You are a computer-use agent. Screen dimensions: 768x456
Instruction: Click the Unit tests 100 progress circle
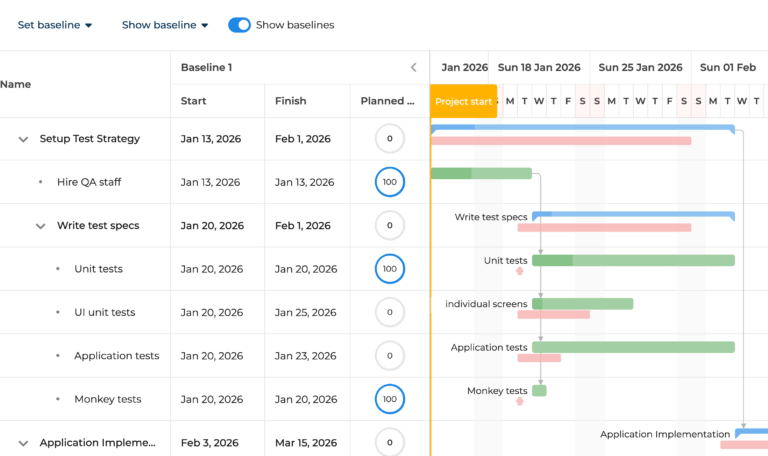[389, 269]
